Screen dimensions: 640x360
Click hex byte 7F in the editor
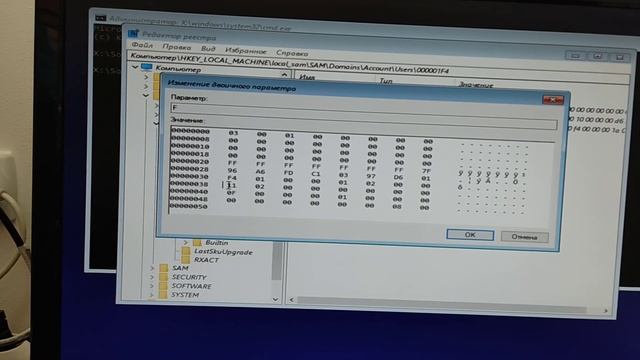[426, 171]
